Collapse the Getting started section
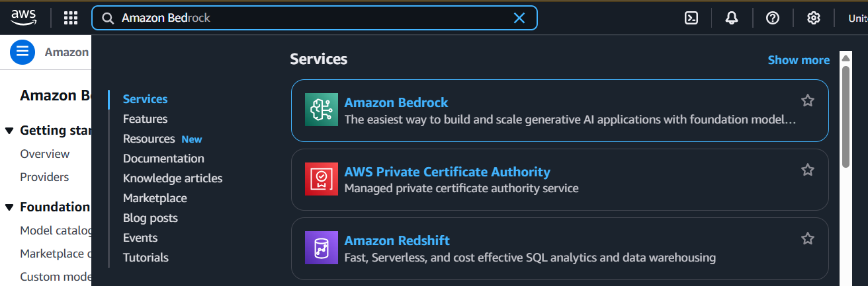The width and height of the screenshot is (868, 286). (x=9, y=131)
